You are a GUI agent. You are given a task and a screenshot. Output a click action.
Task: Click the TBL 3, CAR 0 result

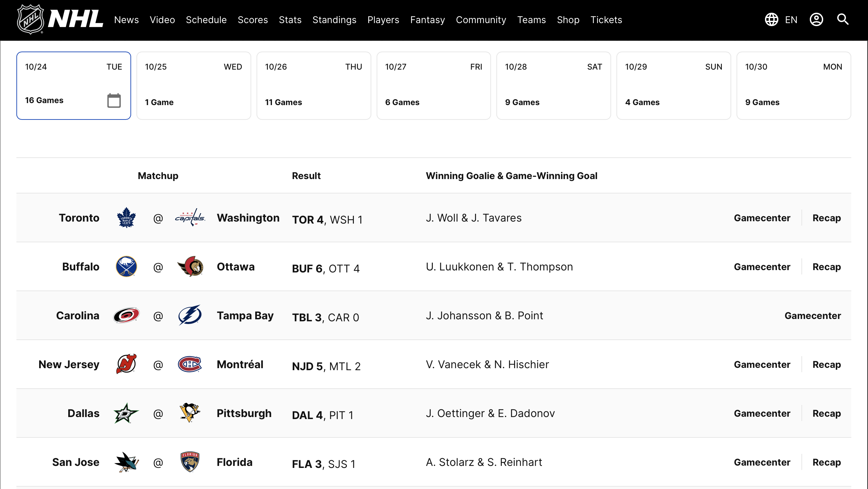coord(325,318)
